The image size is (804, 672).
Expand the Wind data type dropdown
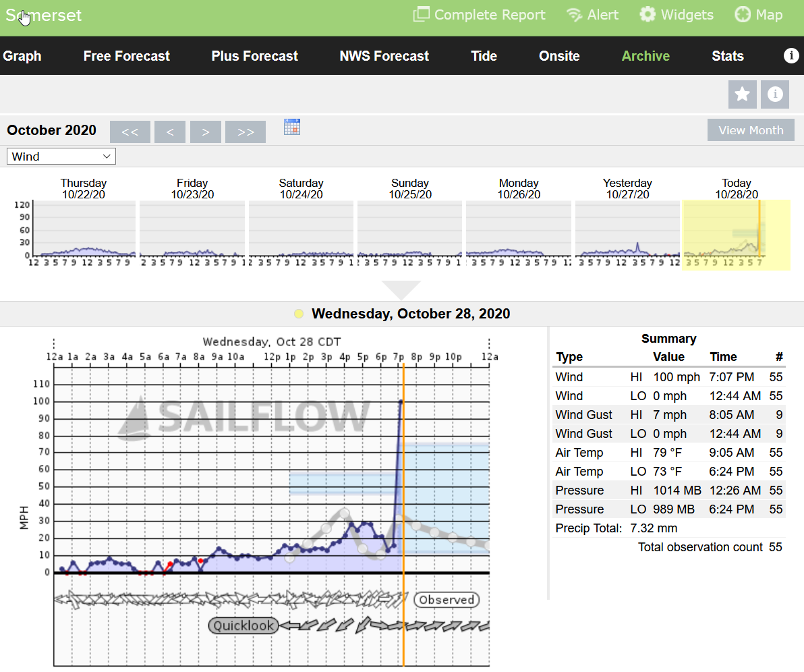coord(61,157)
